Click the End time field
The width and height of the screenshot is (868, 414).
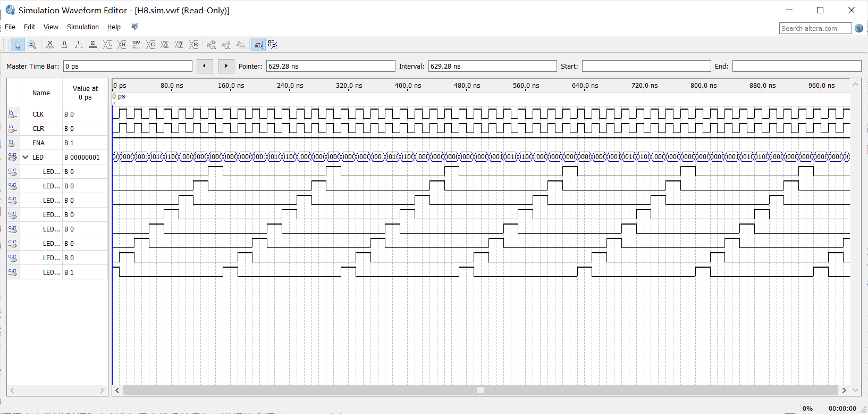tap(797, 66)
